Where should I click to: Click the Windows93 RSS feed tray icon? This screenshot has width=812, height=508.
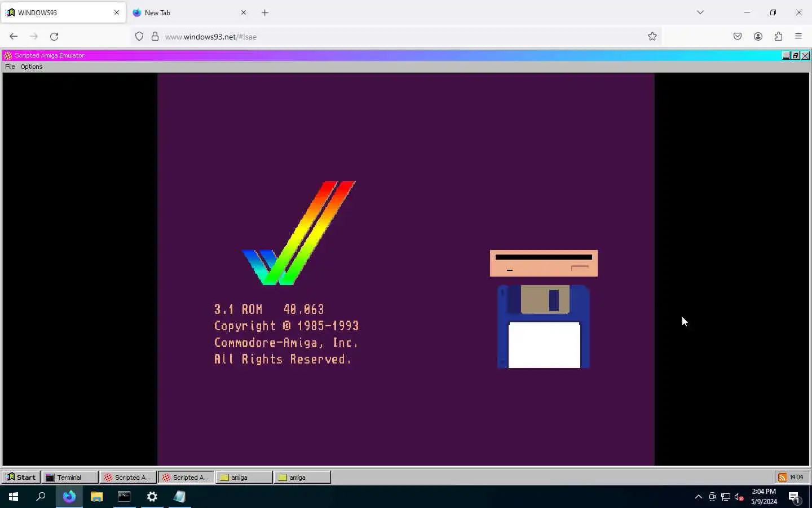click(783, 478)
